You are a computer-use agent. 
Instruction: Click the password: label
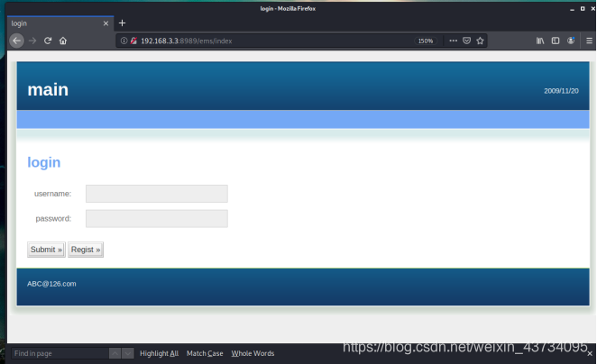click(53, 219)
